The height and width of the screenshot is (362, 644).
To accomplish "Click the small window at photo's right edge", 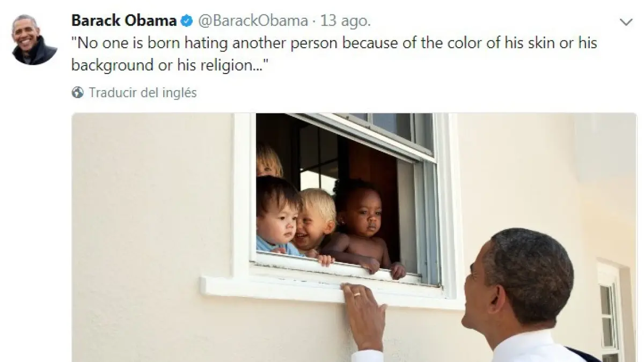I will coord(610,312).
